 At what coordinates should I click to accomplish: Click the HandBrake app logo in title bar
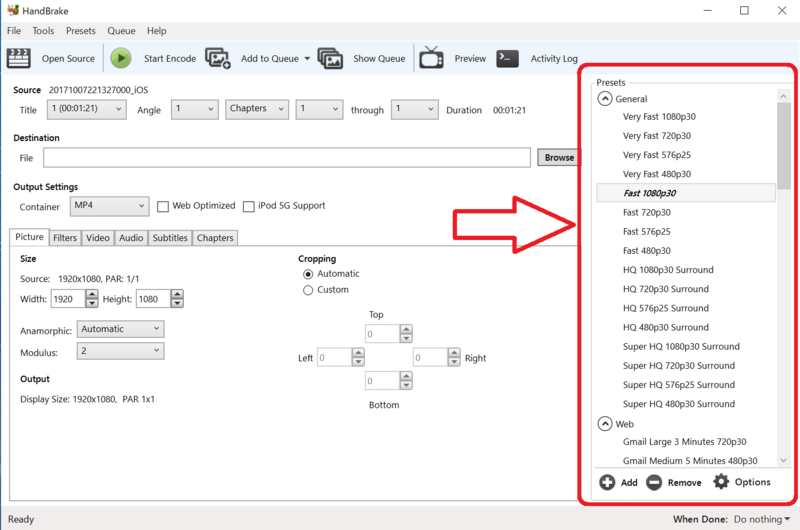pos(12,10)
